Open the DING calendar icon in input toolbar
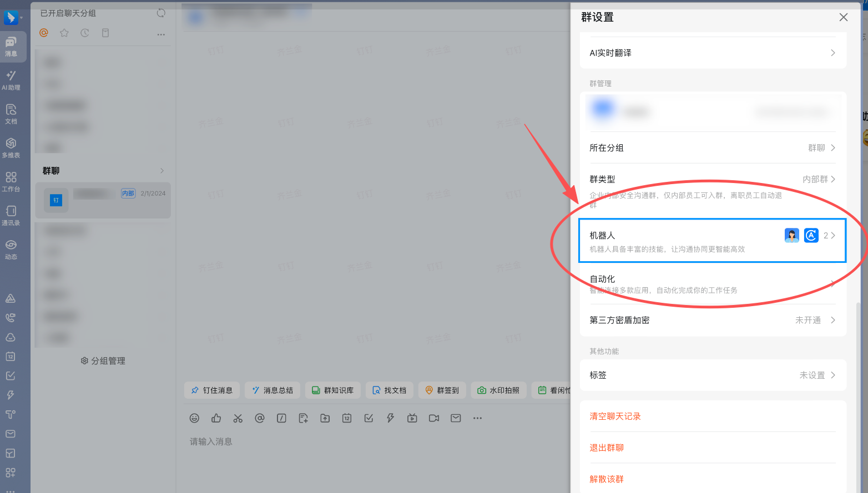 [x=347, y=418]
